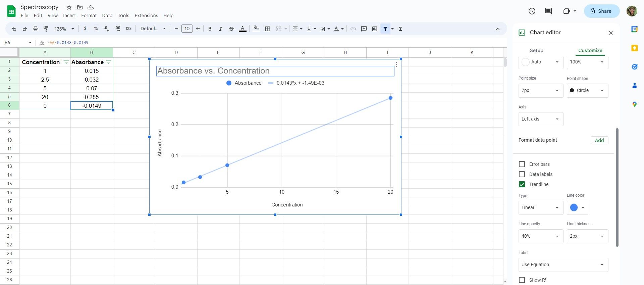The height and width of the screenshot is (285, 644).
Task: Click the Share button
Action: point(601,11)
